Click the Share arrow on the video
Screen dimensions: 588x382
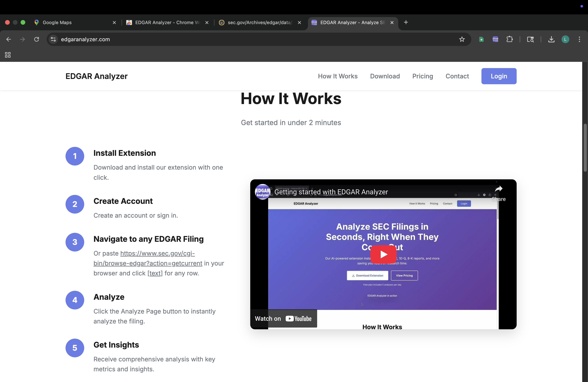tap(499, 194)
